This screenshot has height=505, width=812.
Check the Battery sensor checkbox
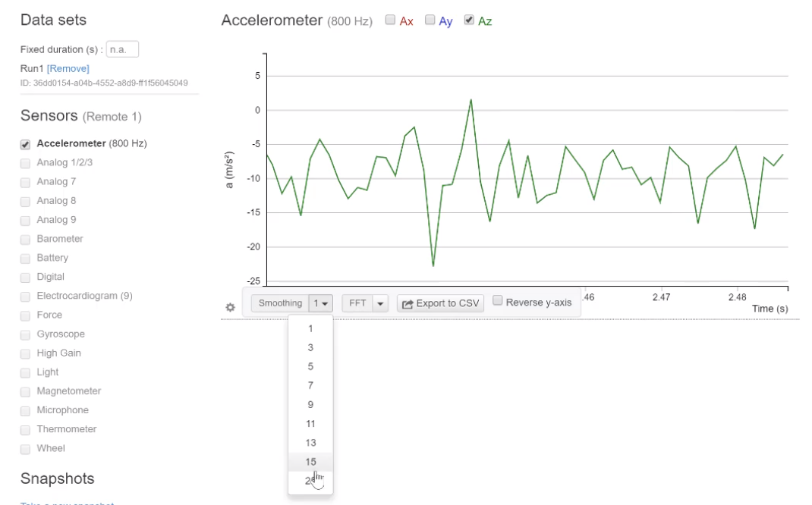pos(25,259)
